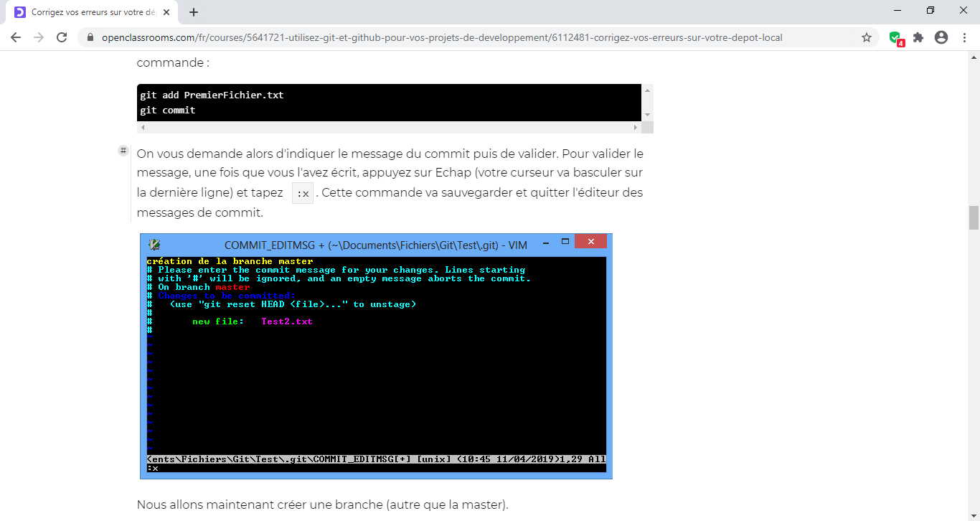Image resolution: width=980 pixels, height=521 pixels.
Task: Click the star to bookmark this page
Action: [x=867, y=37]
